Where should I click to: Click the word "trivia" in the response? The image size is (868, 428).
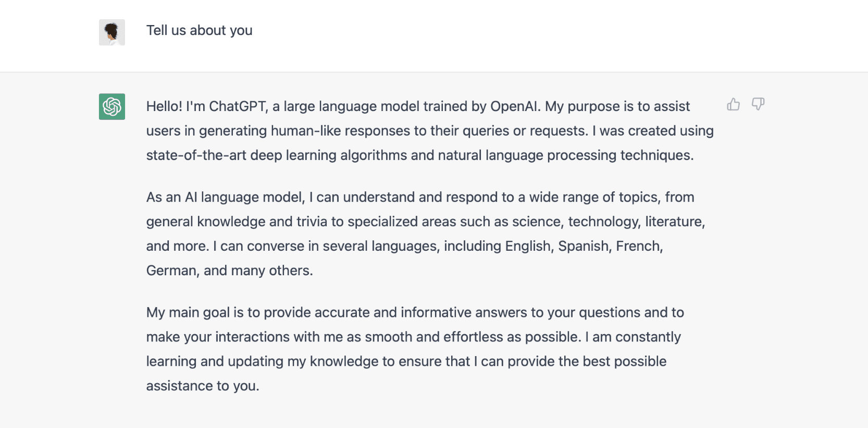tap(312, 222)
